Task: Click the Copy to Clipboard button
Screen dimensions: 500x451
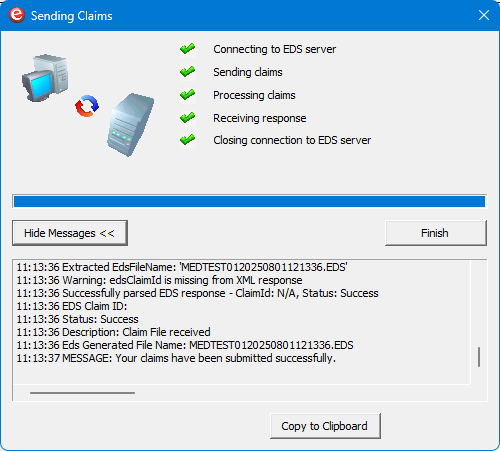Action: pyautogui.click(x=325, y=426)
